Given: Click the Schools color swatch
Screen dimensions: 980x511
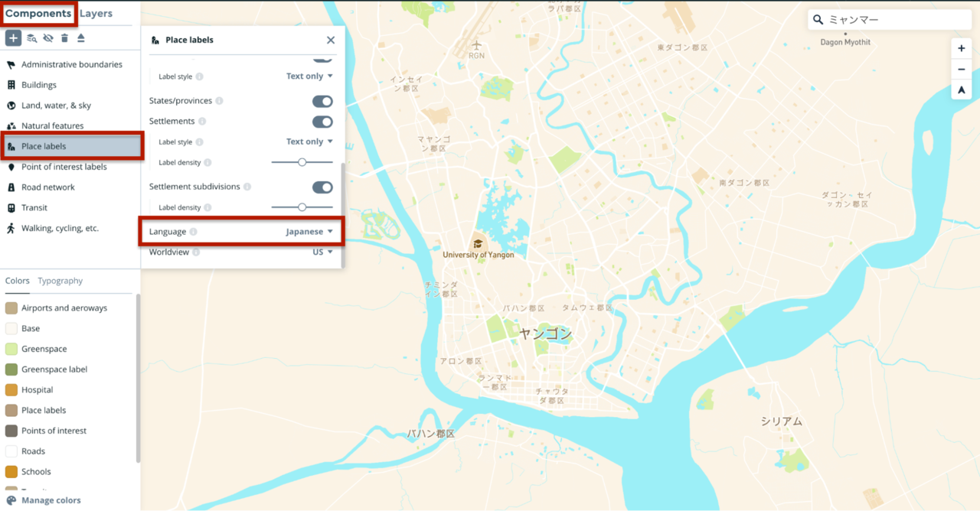Looking at the screenshot, I should pos(11,472).
